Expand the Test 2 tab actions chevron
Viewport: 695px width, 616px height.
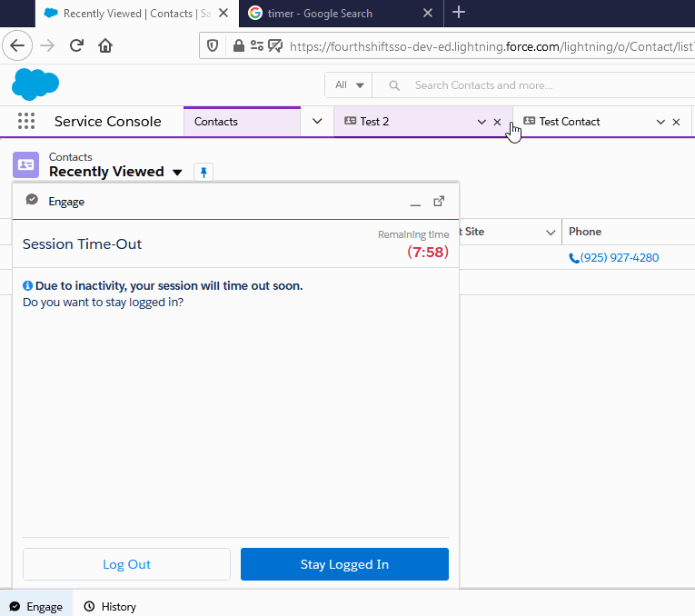[482, 122]
